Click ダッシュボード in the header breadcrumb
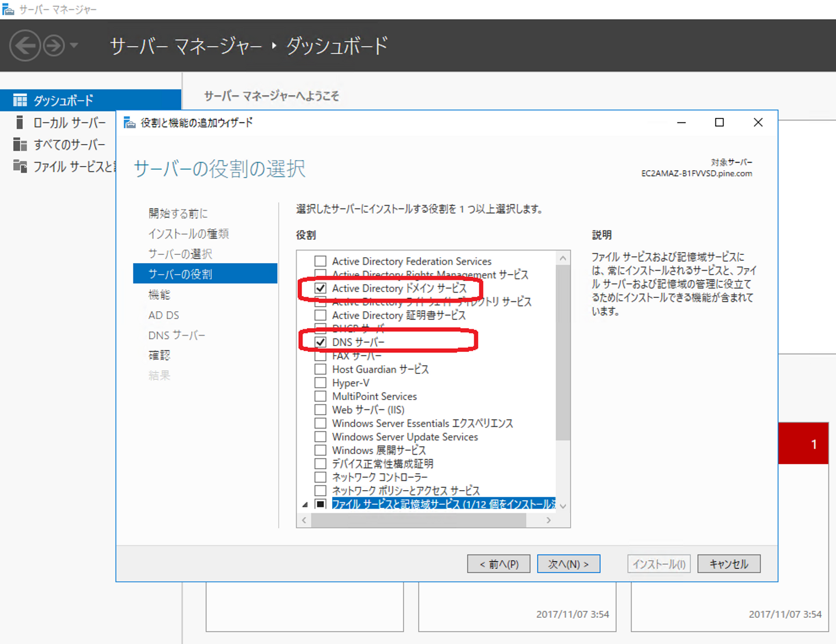Viewport: 836px width, 644px height. point(337,46)
